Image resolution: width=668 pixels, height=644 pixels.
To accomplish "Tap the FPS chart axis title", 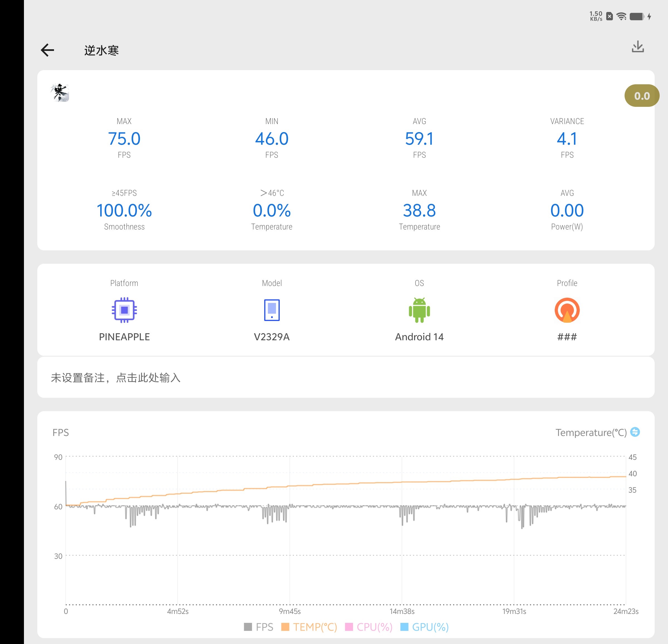I will [x=61, y=433].
